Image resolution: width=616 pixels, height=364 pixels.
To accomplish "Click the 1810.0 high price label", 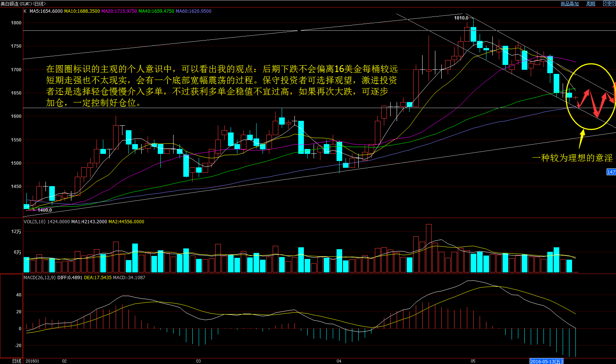I will click(461, 18).
